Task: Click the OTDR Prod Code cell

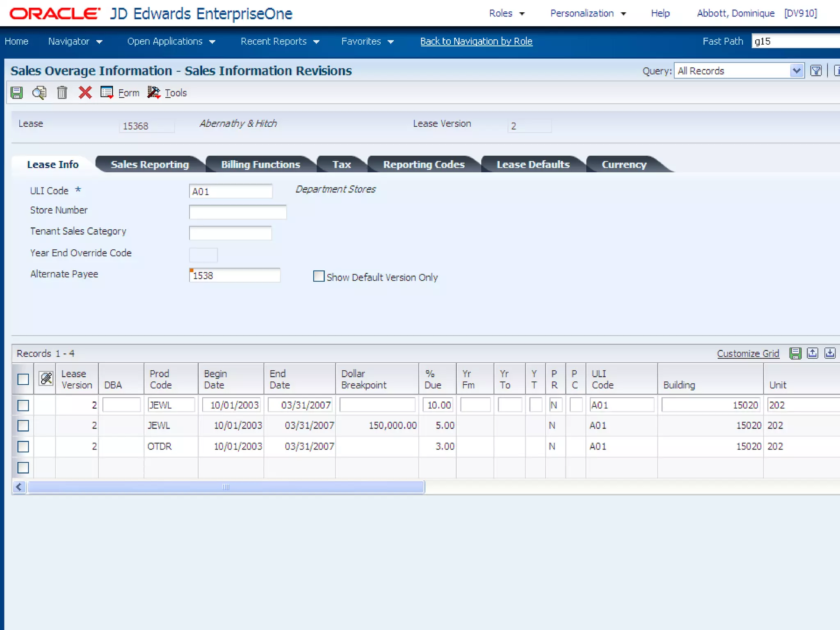Action: (171, 446)
